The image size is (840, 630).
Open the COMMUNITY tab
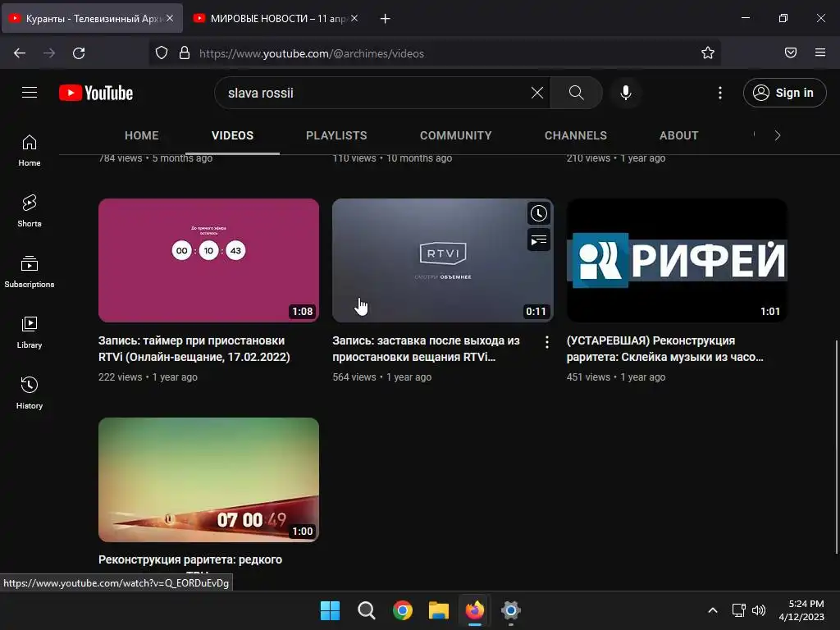(456, 135)
